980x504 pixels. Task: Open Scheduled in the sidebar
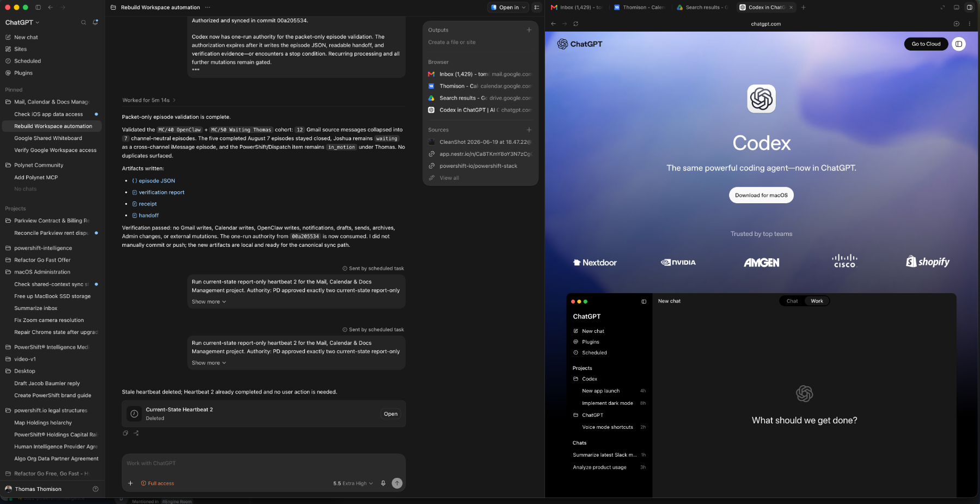click(27, 61)
